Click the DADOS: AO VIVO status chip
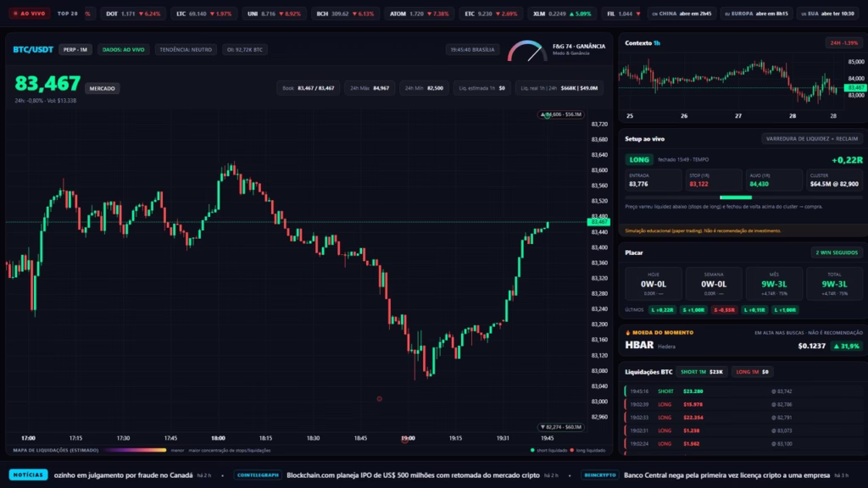 point(123,49)
